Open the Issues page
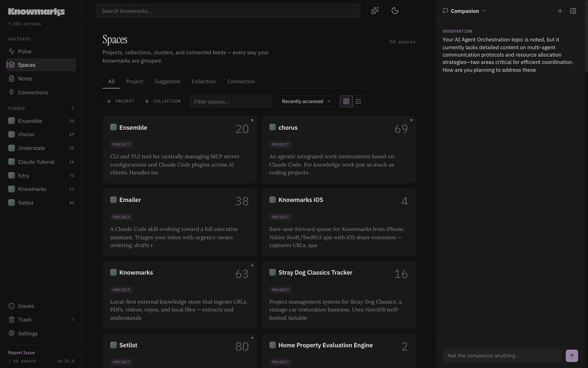 [41, 306]
